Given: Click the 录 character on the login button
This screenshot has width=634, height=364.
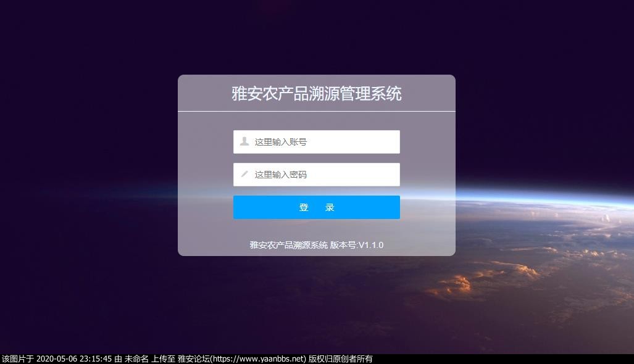Looking at the screenshot, I should click(x=330, y=207).
